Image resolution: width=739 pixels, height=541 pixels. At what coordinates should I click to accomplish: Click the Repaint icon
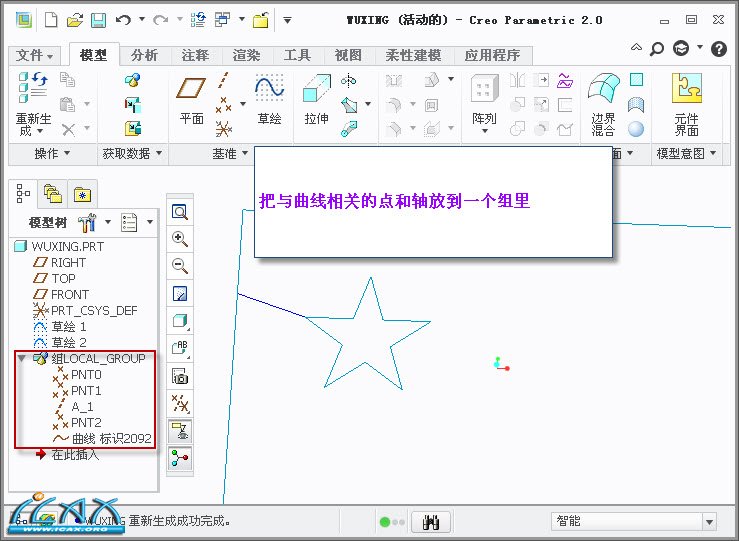click(x=180, y=294)
